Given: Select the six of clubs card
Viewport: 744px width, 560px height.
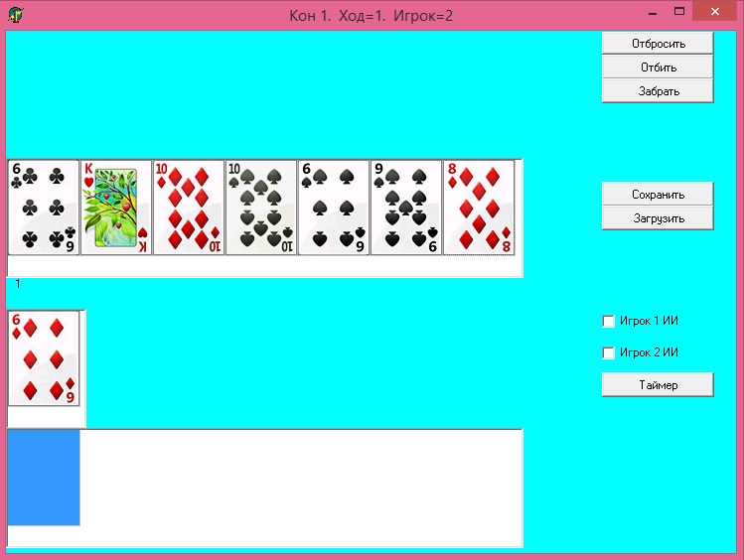Looking at the screenshot, I should click(44, 208).
